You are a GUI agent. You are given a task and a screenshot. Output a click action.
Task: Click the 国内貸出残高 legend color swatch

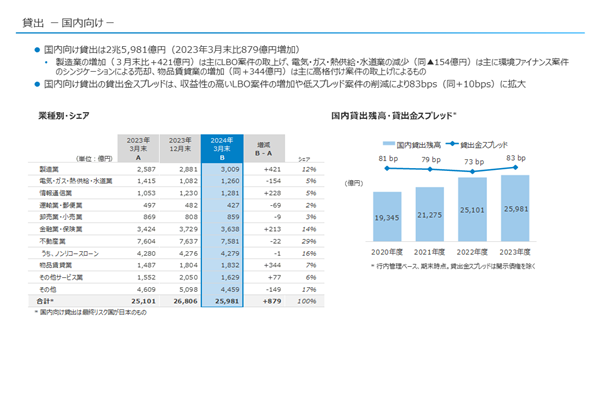(x=389, y=144)
